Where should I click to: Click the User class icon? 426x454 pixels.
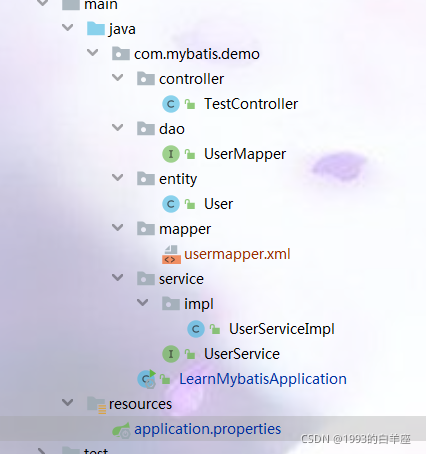171,204
